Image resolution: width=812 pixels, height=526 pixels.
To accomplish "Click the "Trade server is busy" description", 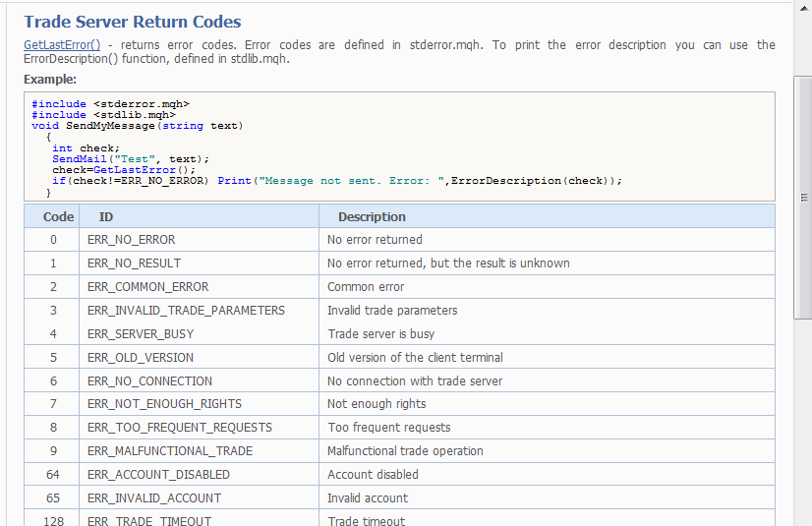I will (380, 334).
